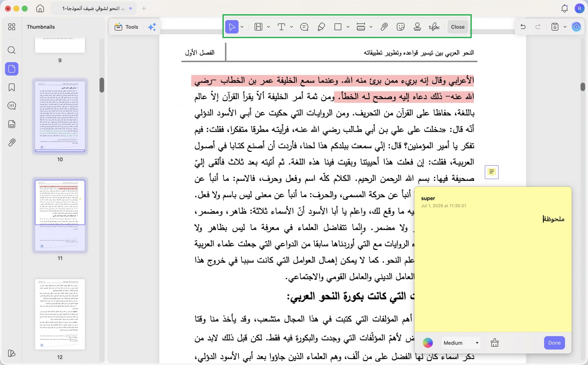588x365 pixels.
Task: Select page 12 thumbnail
Action: pos(60,314)
